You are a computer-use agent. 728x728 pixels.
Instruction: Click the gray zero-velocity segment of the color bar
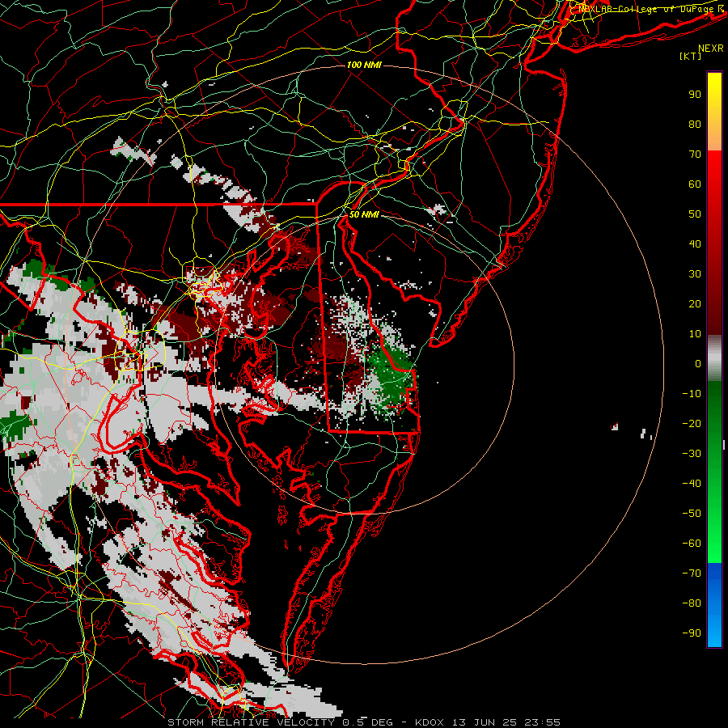[x=714, y=358]
